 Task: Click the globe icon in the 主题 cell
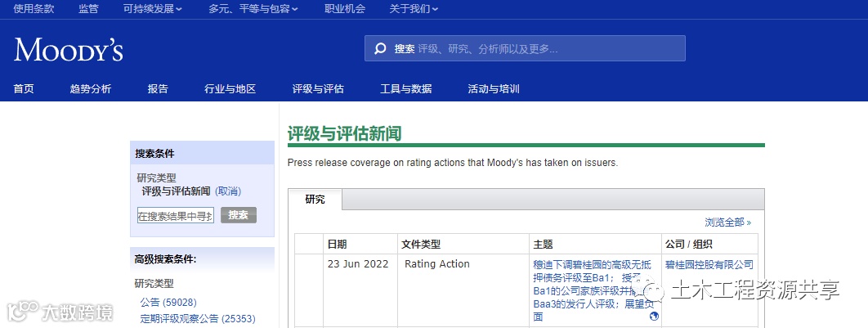pyautogui.click(x=655, y=317)
